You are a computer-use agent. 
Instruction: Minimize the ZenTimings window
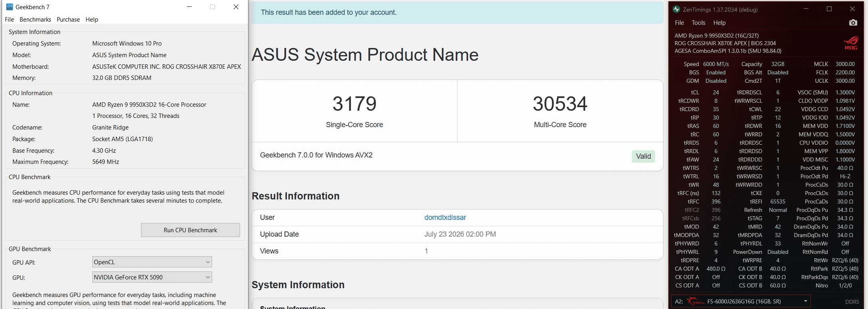click(x=806, y=9)
